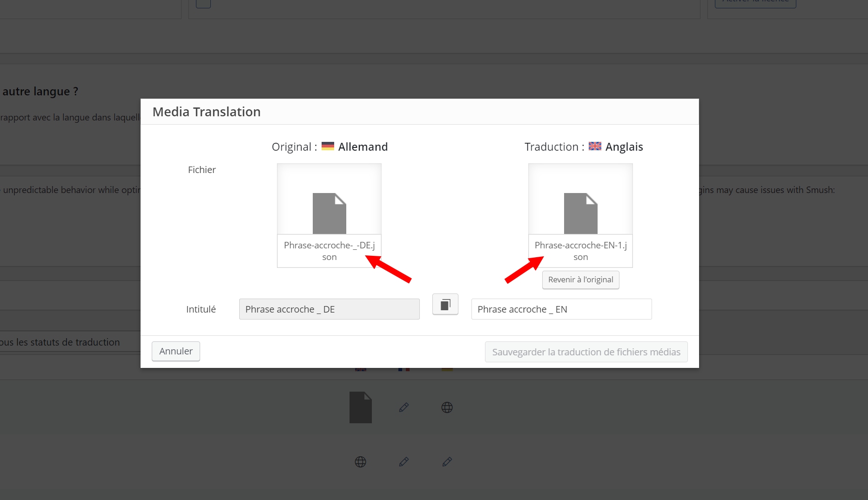
Task: Click the globe icon in the bottom background row
Action: pos(360,462)
